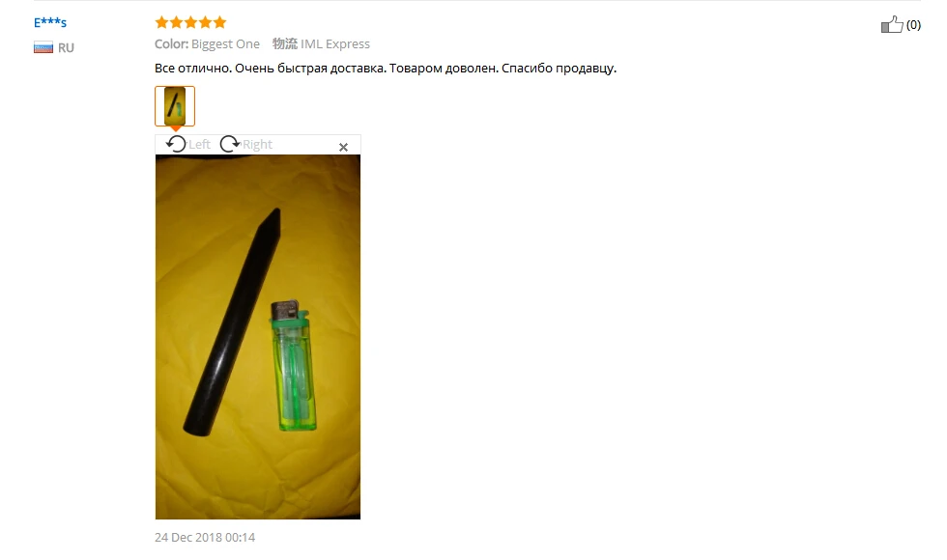The width and height of the screenshot is (947, 560).
Task: Click the Russian flag icon
Action: (43, 47)
